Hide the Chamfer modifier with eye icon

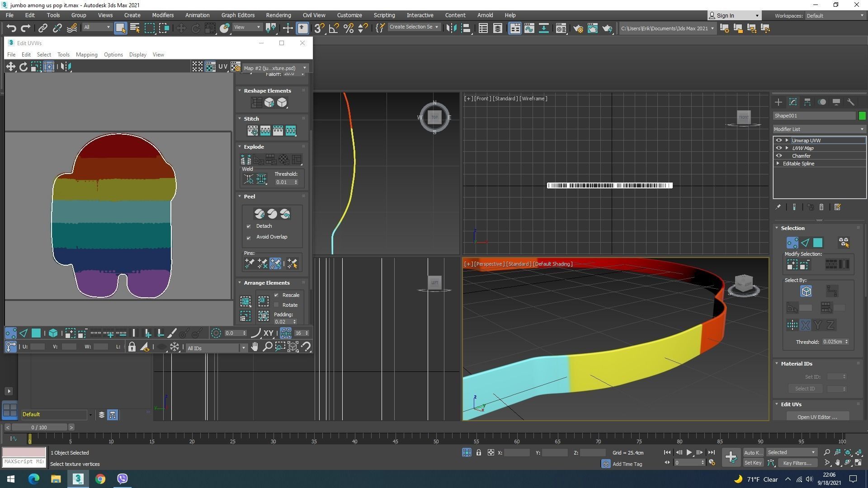[779, 156]
